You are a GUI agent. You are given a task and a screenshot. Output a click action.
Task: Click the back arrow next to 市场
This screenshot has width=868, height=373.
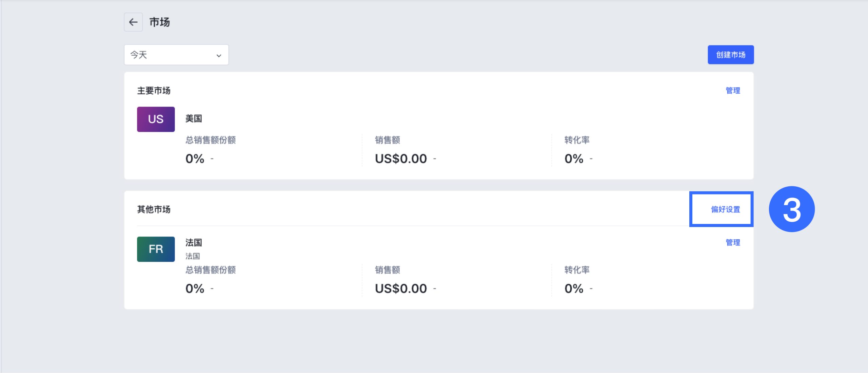[133, 22]
